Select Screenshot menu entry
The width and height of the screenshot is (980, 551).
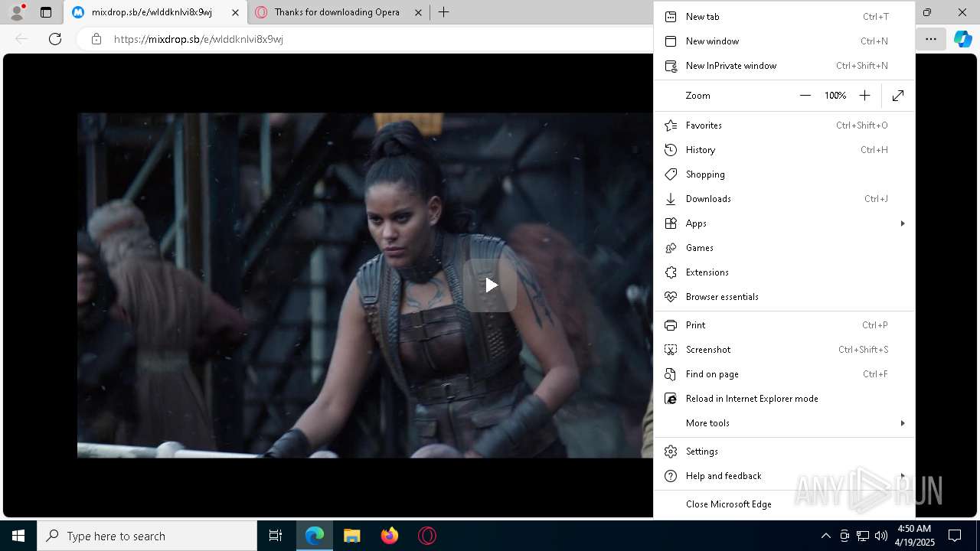click(x=784, y=350)
